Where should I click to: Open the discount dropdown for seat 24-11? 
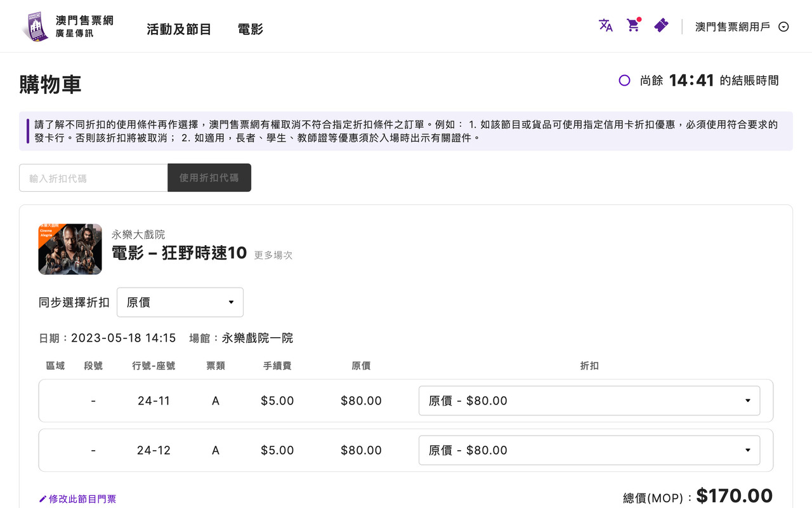pyautogui.click(x=589, y=400)
